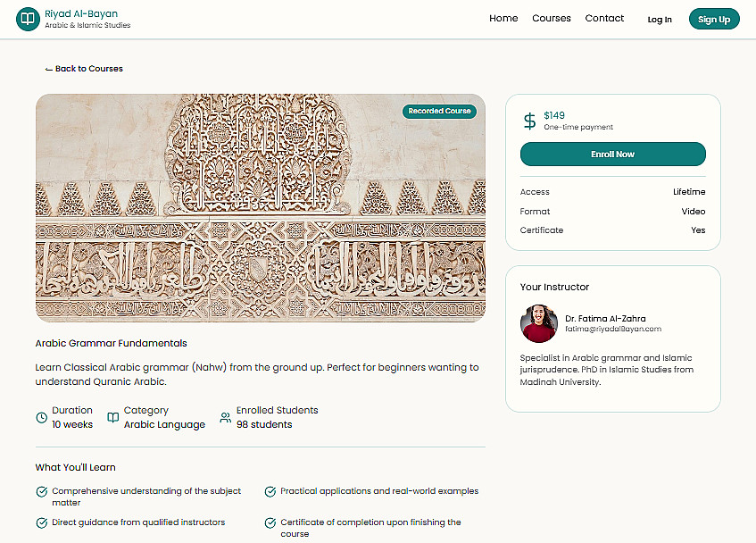
Task: Click the Arabic calligraphy course banner image
Action: [260, 208]
